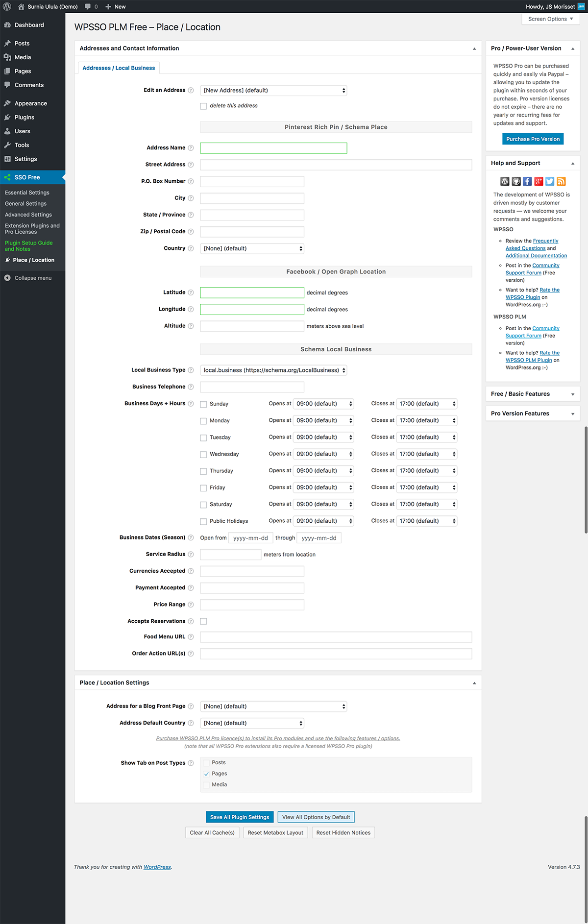Click help icon next to Street Address
This screenshot has width=588, height=924.
tap(191, 165)
